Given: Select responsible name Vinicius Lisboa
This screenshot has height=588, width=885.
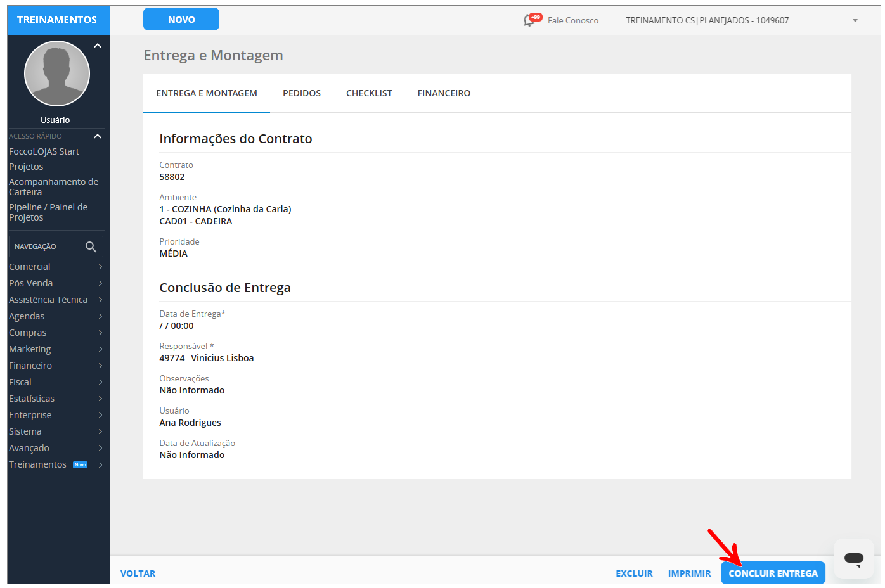Looking at the screenshot, I should click(223, 358).
